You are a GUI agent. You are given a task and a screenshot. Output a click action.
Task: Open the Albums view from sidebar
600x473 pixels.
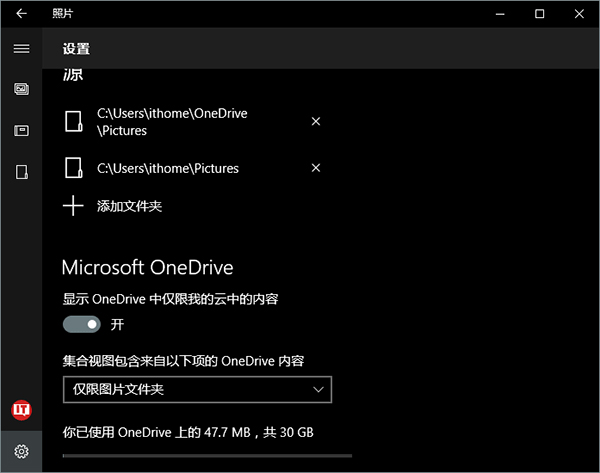(x=21, y=130)
